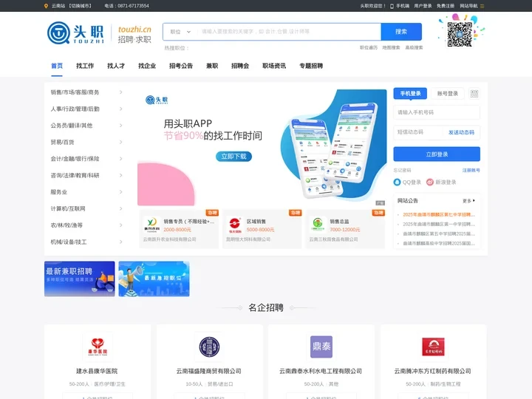Click the QQ login icon
This screenshot has width=532, height=399.
397,183
